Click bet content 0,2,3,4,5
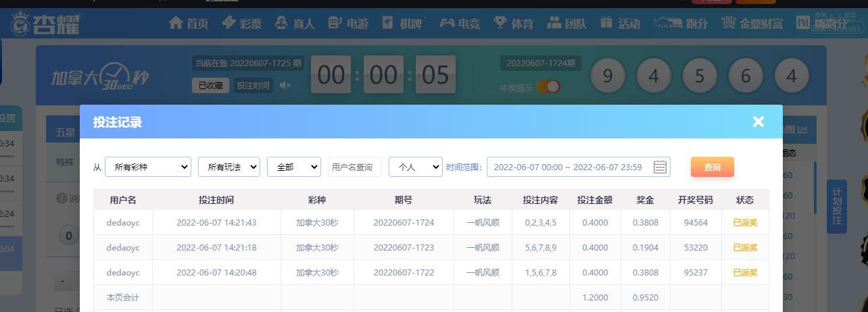Screen dimensions: 868x312 click(541, 222)
